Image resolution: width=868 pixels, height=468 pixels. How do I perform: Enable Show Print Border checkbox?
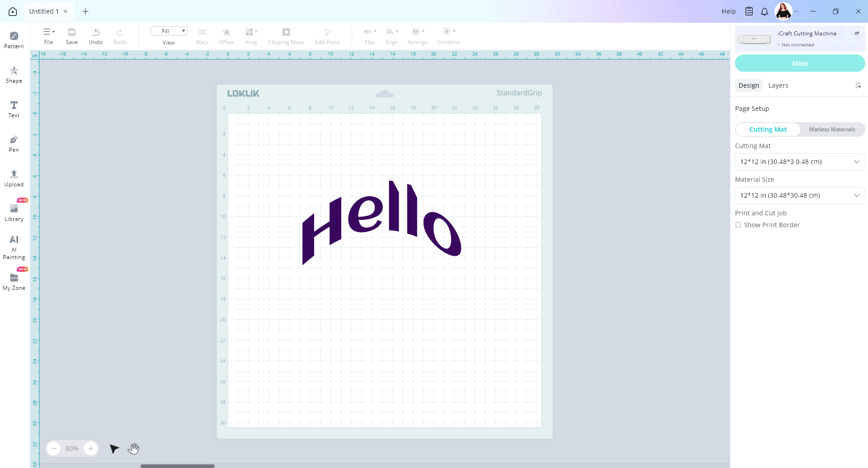738,225
